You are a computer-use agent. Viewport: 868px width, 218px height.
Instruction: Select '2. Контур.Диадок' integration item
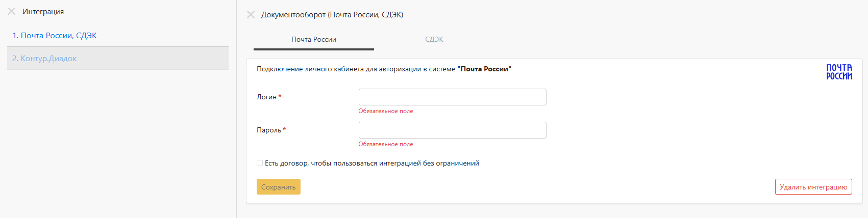pos(44,59)
